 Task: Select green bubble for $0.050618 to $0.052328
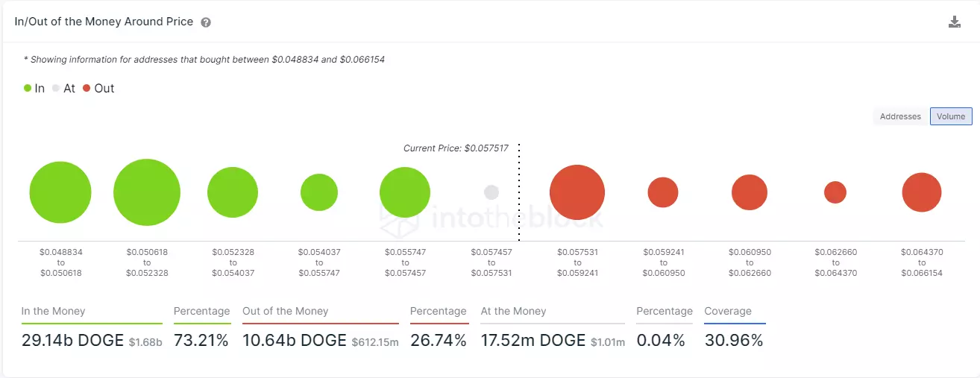[147, 192]
